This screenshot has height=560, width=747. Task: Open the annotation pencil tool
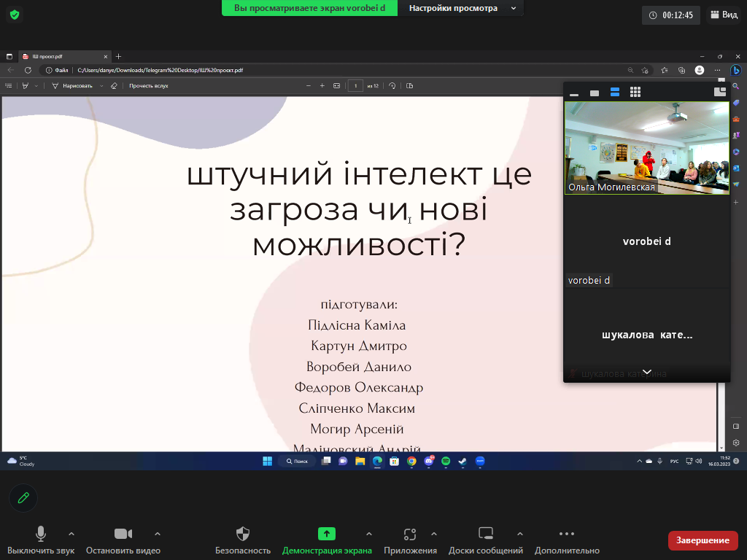point(23,498)
